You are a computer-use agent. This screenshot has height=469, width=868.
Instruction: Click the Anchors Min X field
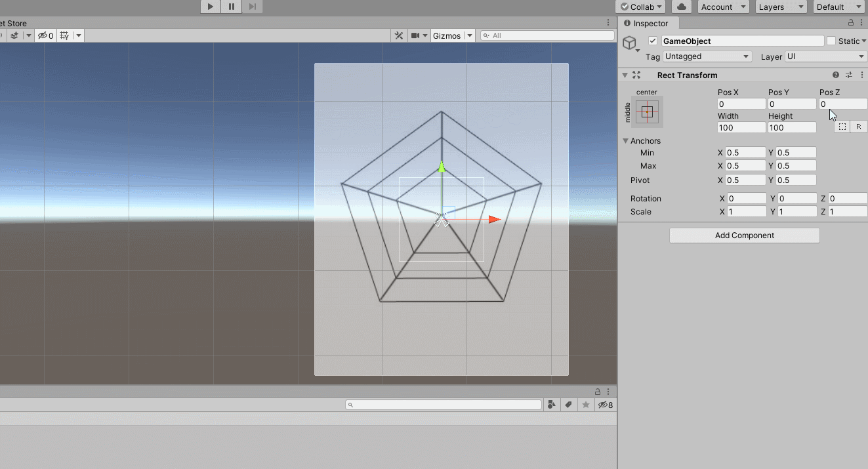coord(745,152)
